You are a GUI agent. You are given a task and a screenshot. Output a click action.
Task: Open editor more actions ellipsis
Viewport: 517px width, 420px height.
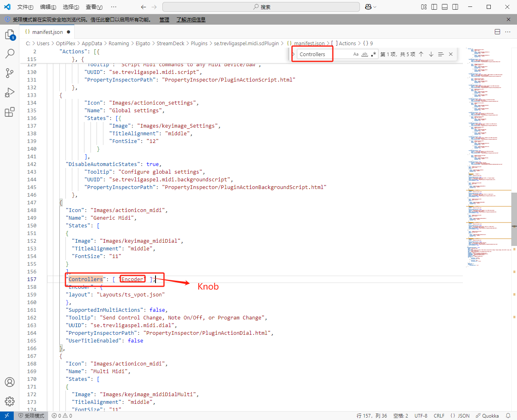[x=508, y=32]
